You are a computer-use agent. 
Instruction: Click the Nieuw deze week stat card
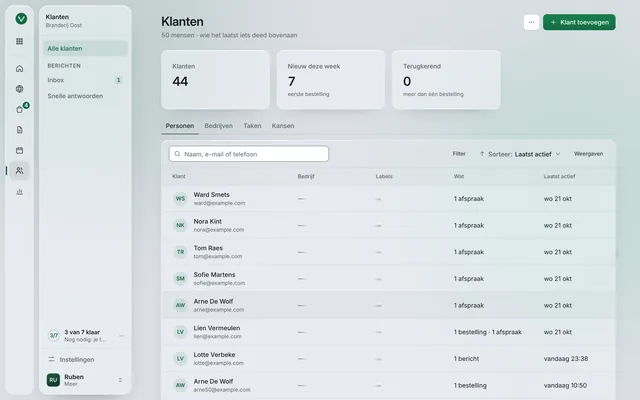point(331,80)
